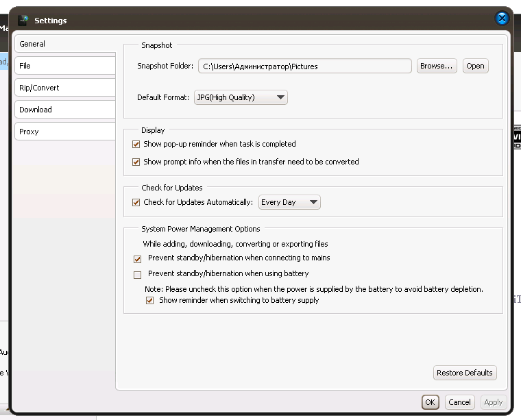Click the Settings app icon in title bar
Viewport: 521px width, 420px height.
(x=23, y=21)
